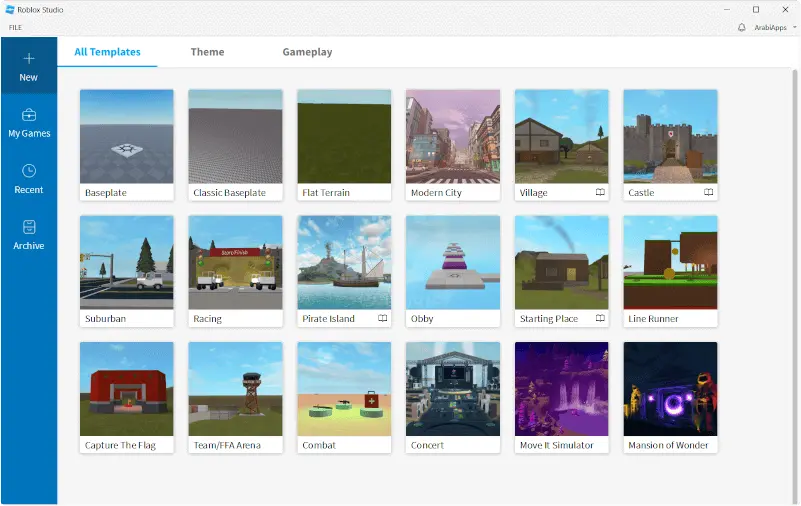Click the New plus icon in sidebar
The image size is (801, 506).
point(28,59)
